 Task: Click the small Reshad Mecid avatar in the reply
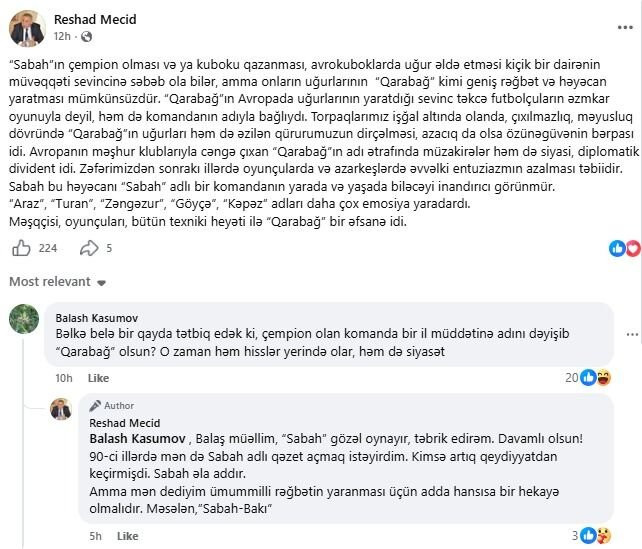pos(62,409)
